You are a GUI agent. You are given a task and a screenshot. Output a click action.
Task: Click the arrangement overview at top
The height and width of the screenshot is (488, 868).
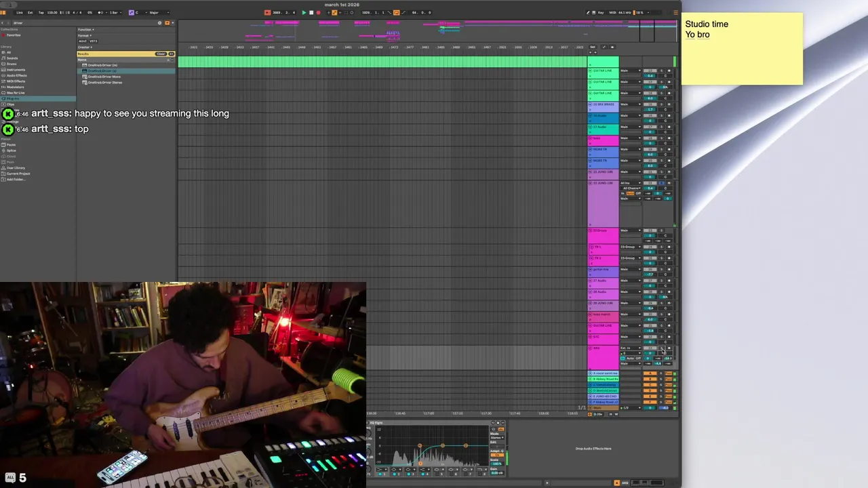point(427,31)
